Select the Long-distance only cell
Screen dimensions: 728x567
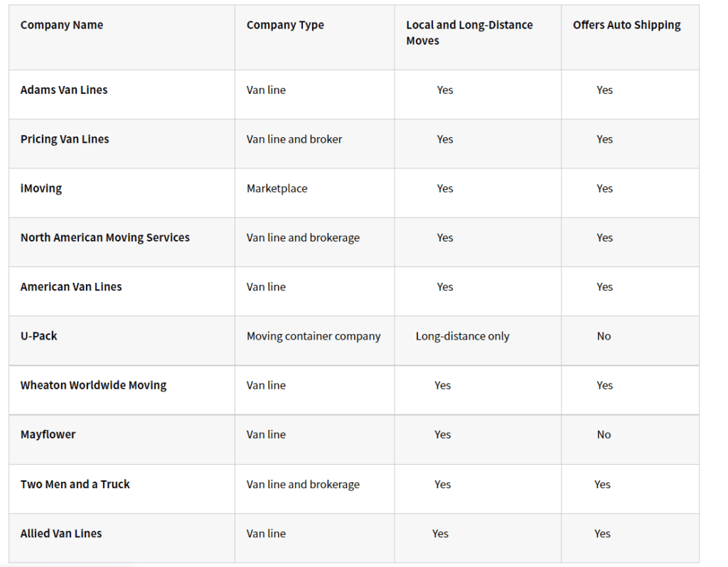click(x=462, y=336)
